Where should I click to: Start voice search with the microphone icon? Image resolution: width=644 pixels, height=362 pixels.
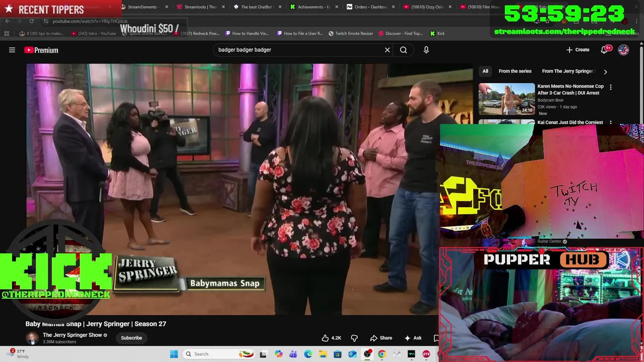(x=426, y=50)
